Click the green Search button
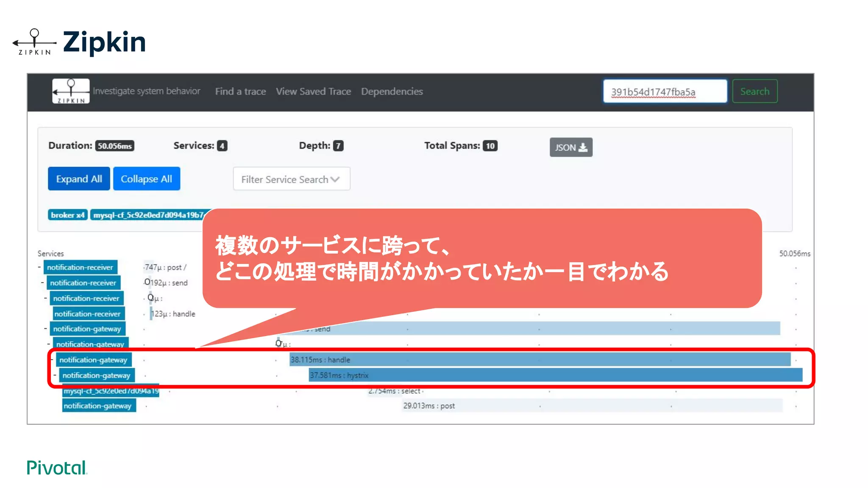The height and width of the screenshot is (488, 868). click(755, 91)
